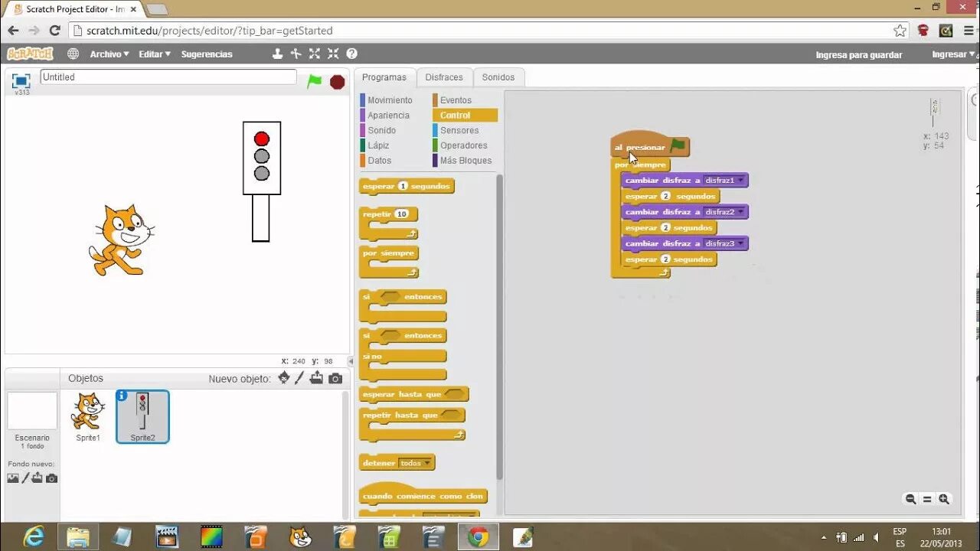Click the 'esperar 1 segundos' palette block

coord(407,186)
